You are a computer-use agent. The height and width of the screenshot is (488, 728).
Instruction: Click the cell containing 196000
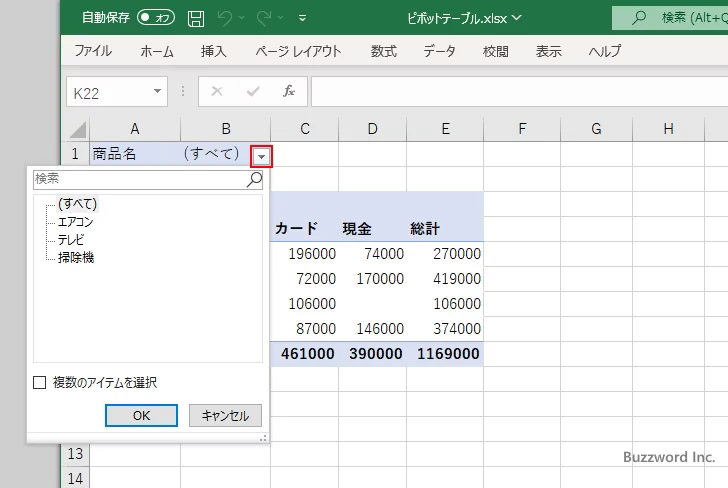pos(305,254)
